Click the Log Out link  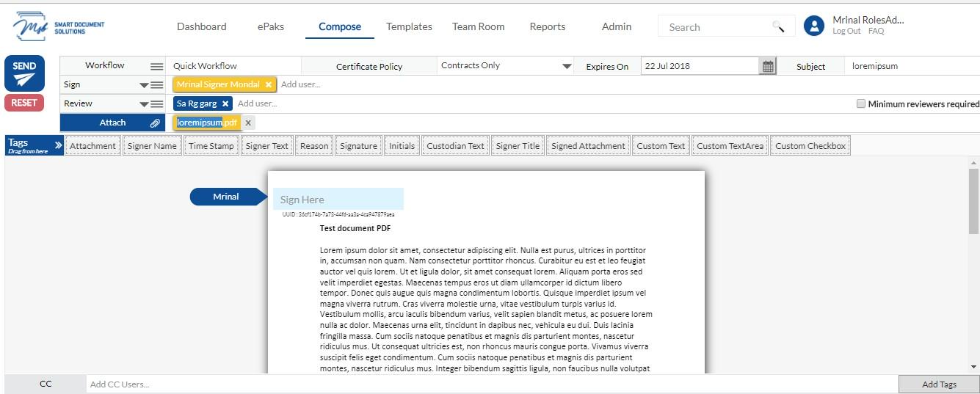tap(846, 32)
